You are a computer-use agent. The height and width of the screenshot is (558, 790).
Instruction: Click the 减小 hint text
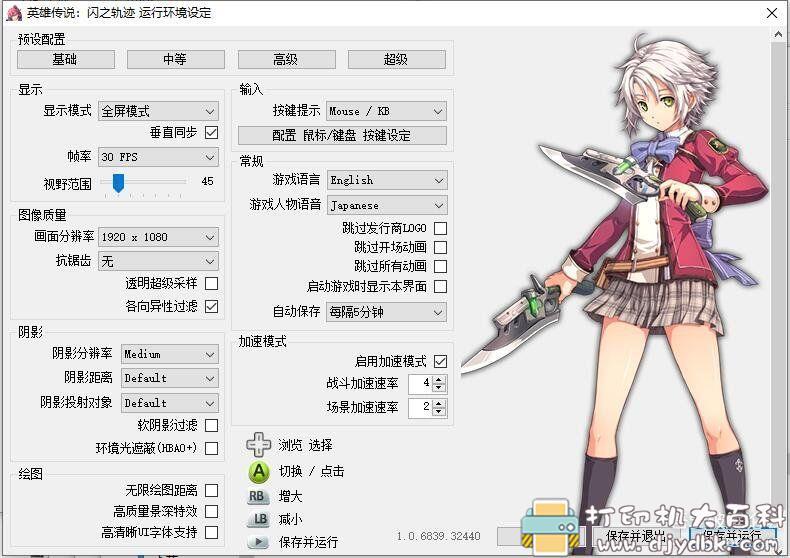click(x=290, y=519)
